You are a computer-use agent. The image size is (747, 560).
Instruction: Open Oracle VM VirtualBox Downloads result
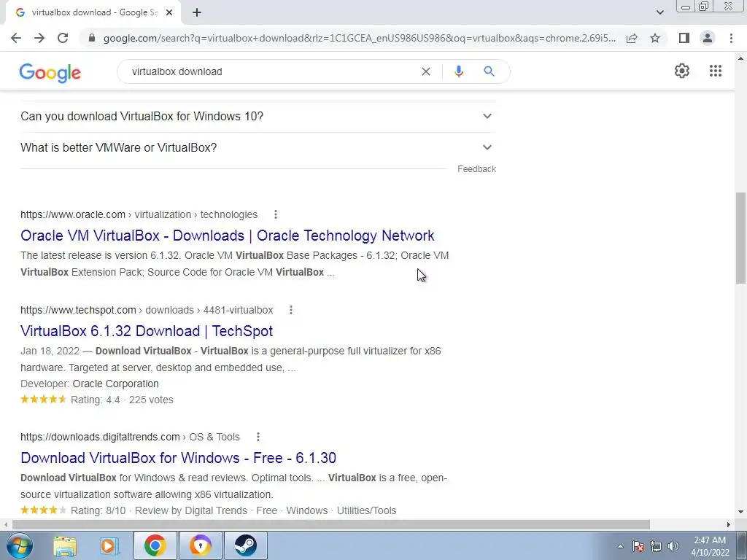click(228, 236)
